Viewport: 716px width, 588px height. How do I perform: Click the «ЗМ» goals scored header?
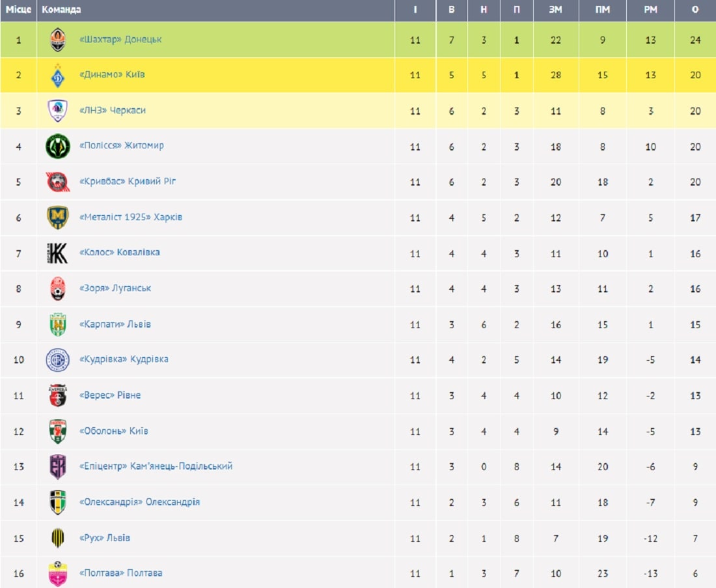(x=555, y=10)
